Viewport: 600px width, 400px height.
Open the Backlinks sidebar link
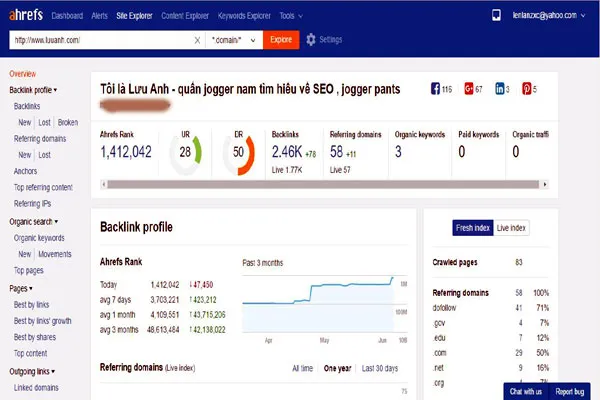pos(27,106)
